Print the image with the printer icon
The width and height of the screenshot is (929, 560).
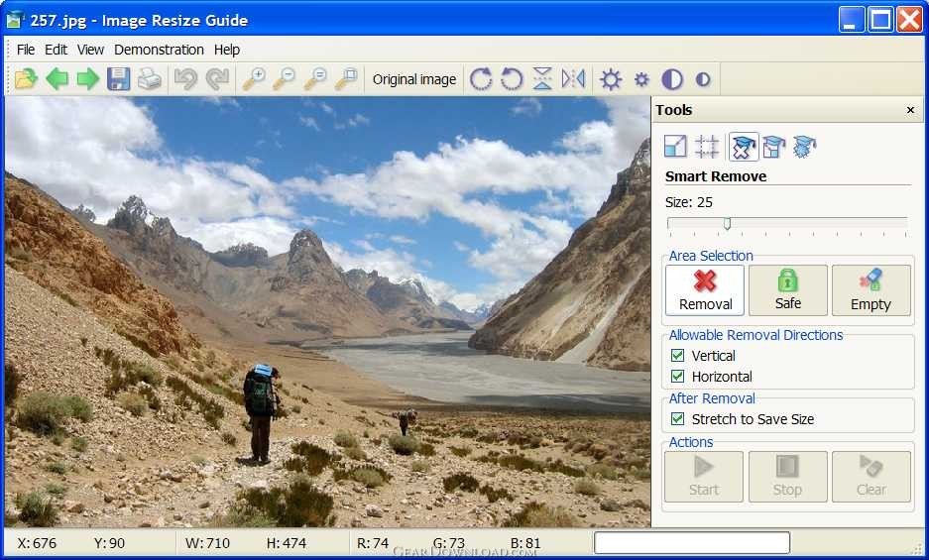pos(150,79)
